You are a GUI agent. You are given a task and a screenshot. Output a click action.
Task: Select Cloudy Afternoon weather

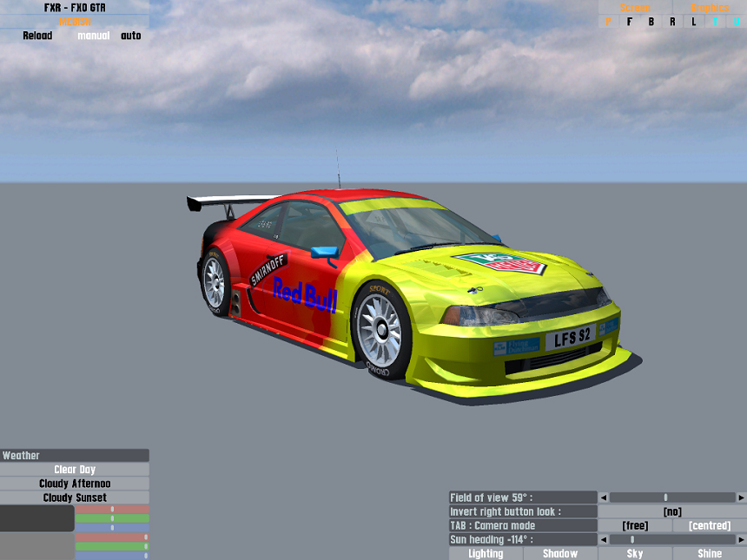(x=75, y=484)
